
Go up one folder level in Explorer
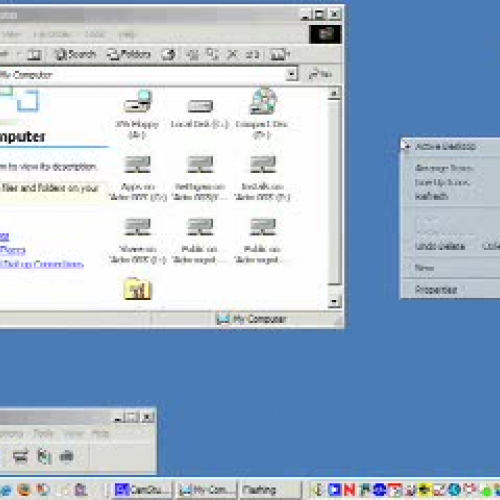(x=34, y=54)
